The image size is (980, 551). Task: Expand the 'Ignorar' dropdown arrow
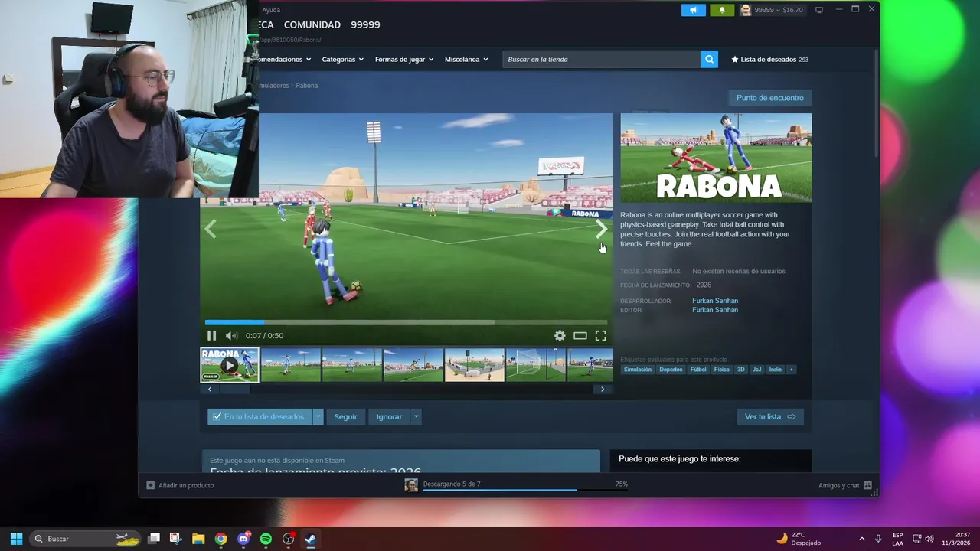coord(416,417)
